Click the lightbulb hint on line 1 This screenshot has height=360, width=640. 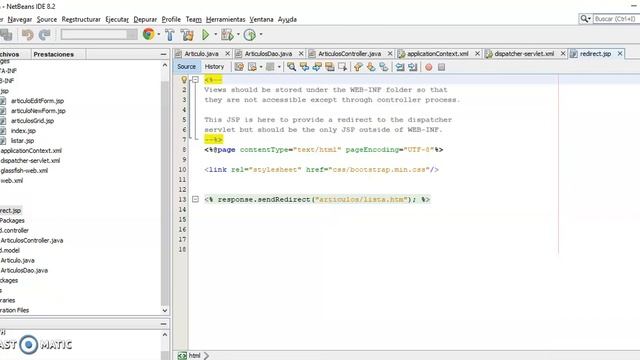pos(184,80)
